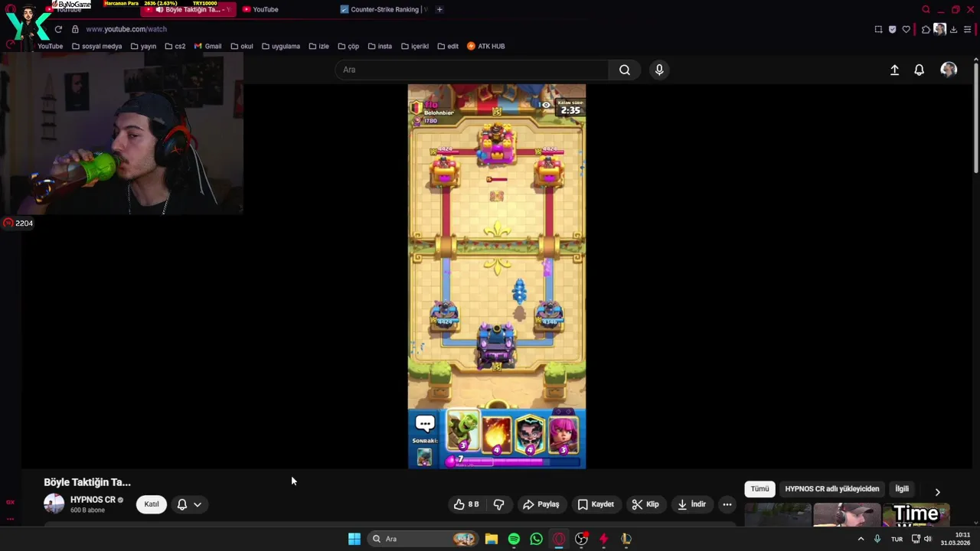Open YouTube notifications bell in header

(x=920, y=70)
